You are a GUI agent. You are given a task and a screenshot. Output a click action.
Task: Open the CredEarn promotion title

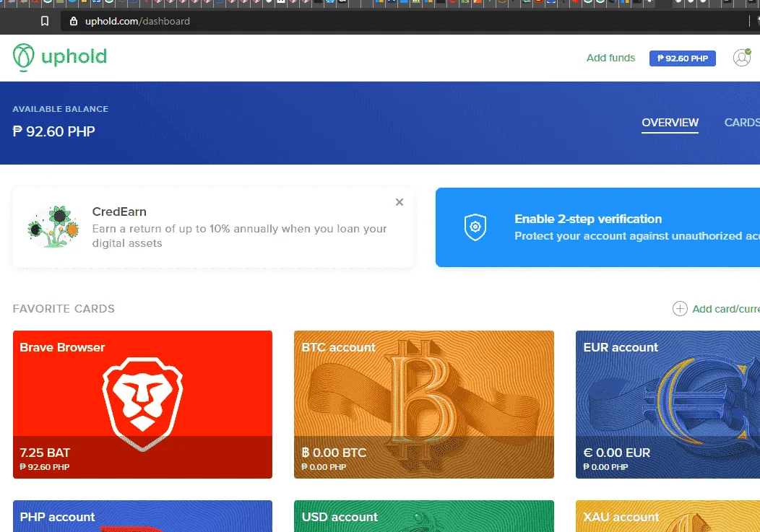click(x=119, y=212)
